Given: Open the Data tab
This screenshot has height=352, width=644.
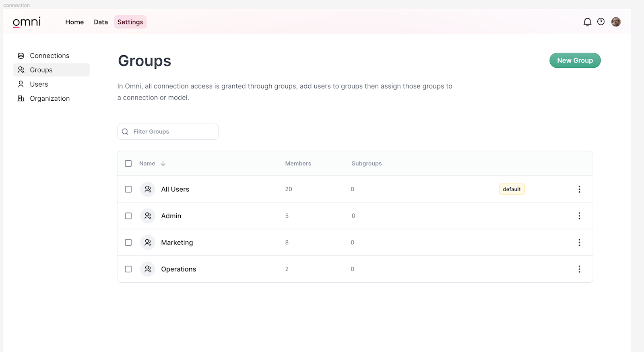Looking at the screenshot, I should [101, 22].
